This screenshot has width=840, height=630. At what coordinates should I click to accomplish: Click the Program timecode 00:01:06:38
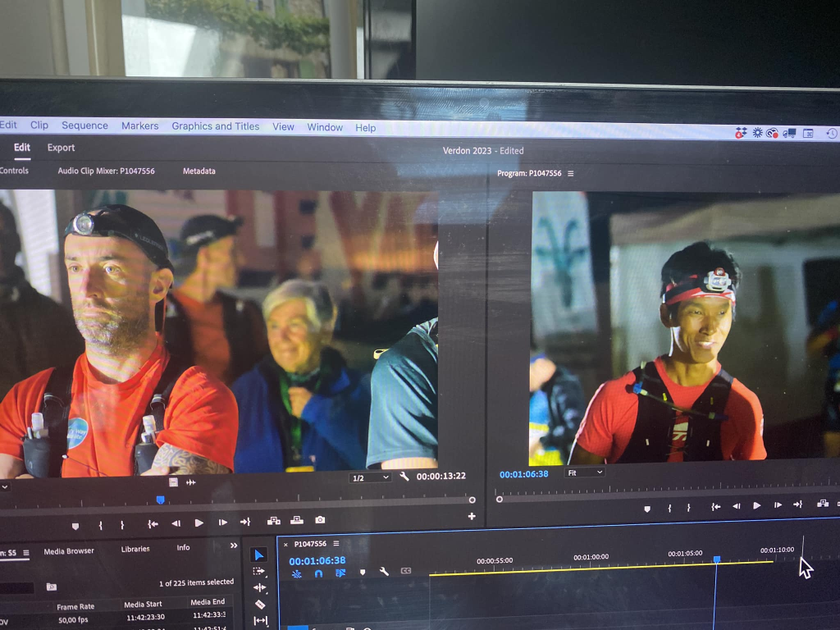point(523,474)
